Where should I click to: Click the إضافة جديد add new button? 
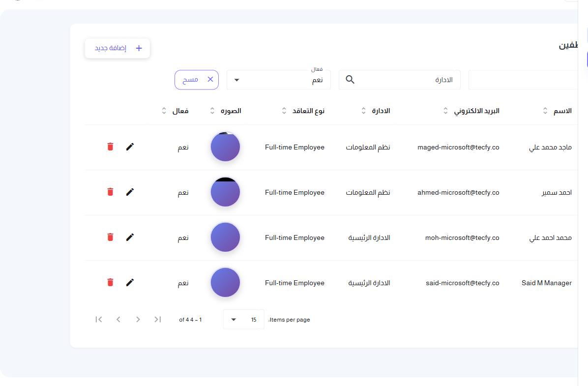pyautogui.click(x=118, y=48)
